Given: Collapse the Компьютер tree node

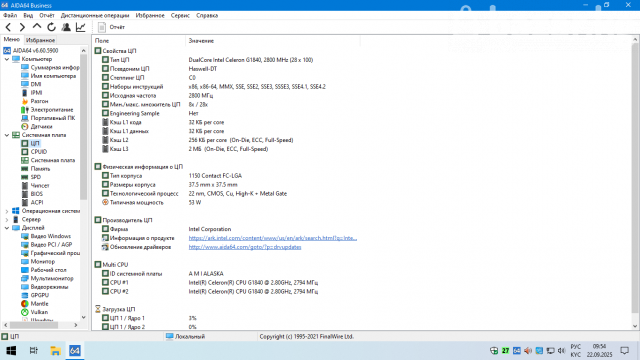Looking at the screenshot, I should [7, 59].
